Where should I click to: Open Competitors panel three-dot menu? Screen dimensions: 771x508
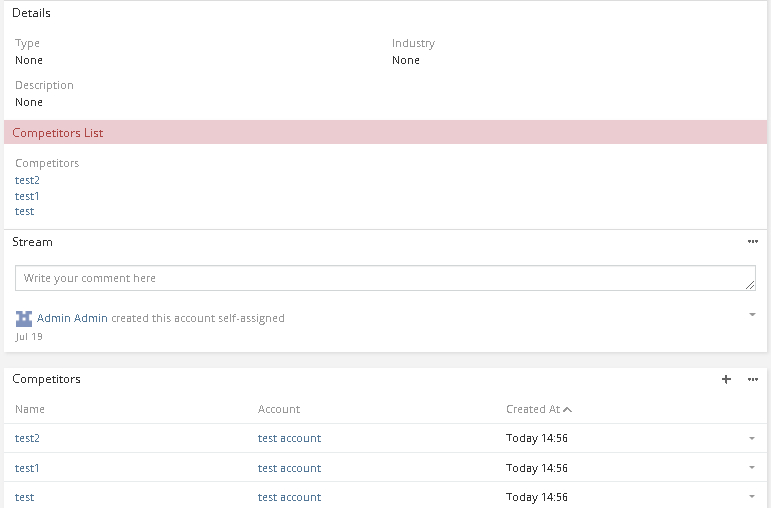pyautogui.click(x=753, y=380)
